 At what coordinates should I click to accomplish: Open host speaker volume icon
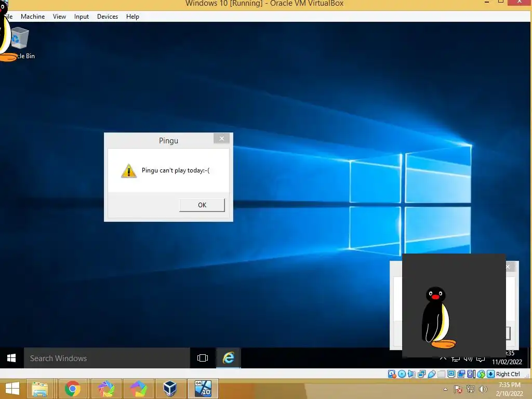click(483, 389)
